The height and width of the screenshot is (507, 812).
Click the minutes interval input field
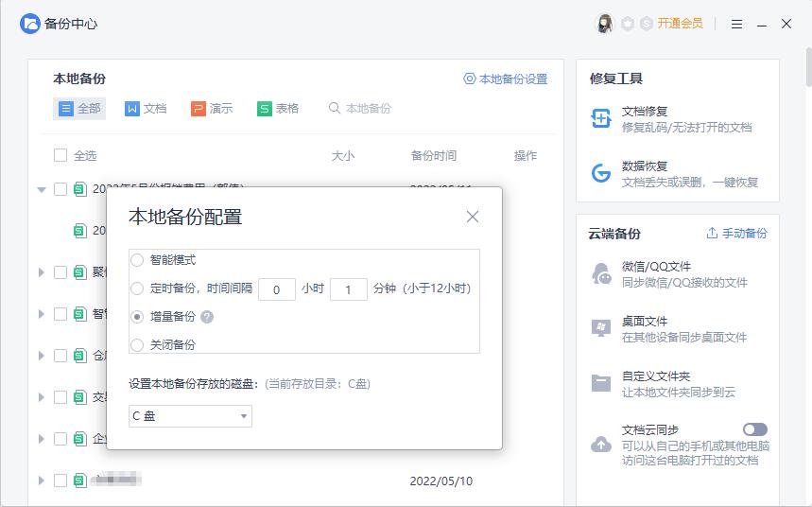[349, 289]
